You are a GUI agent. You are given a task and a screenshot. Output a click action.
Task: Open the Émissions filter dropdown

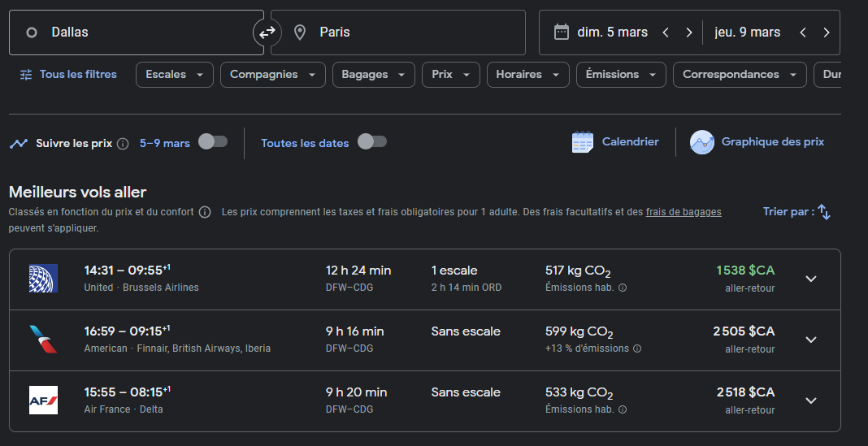tap(621, 75)
